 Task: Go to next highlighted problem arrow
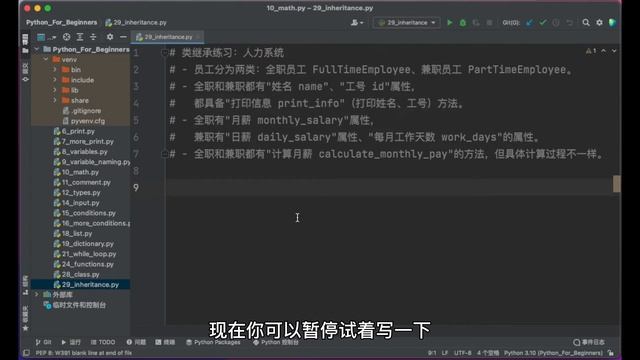pos(614,51)
